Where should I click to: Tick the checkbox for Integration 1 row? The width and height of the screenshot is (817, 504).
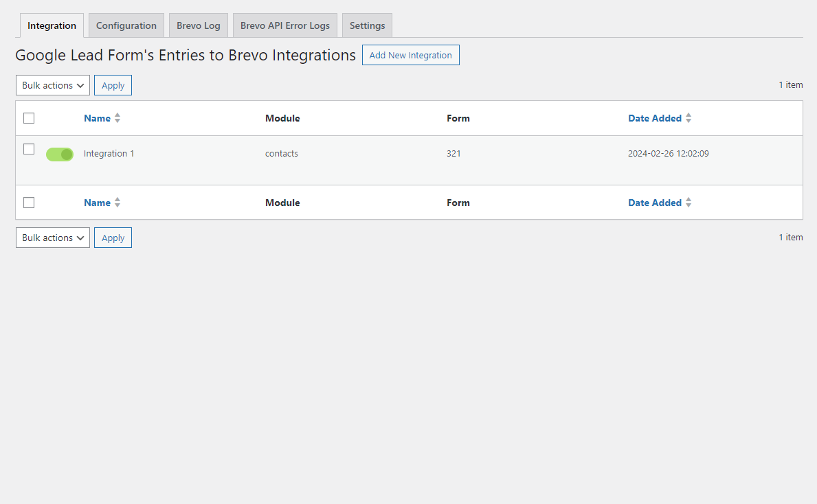click(29, 150)
